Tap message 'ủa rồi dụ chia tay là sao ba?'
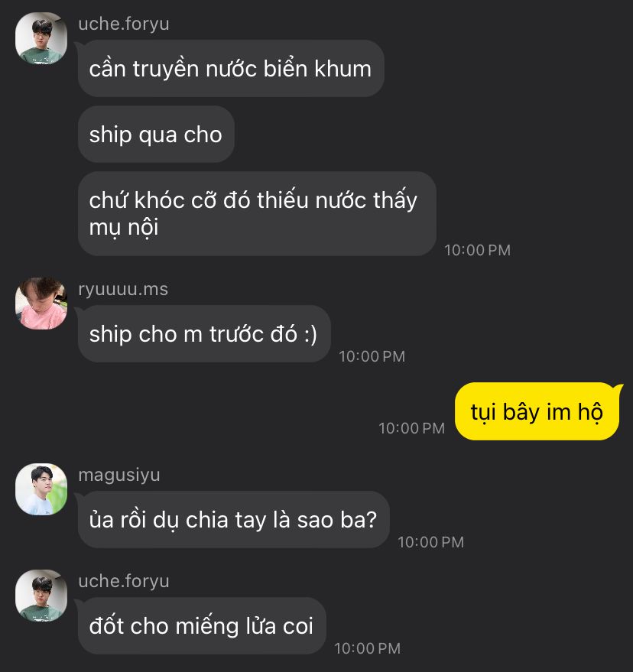 [233, 519]
